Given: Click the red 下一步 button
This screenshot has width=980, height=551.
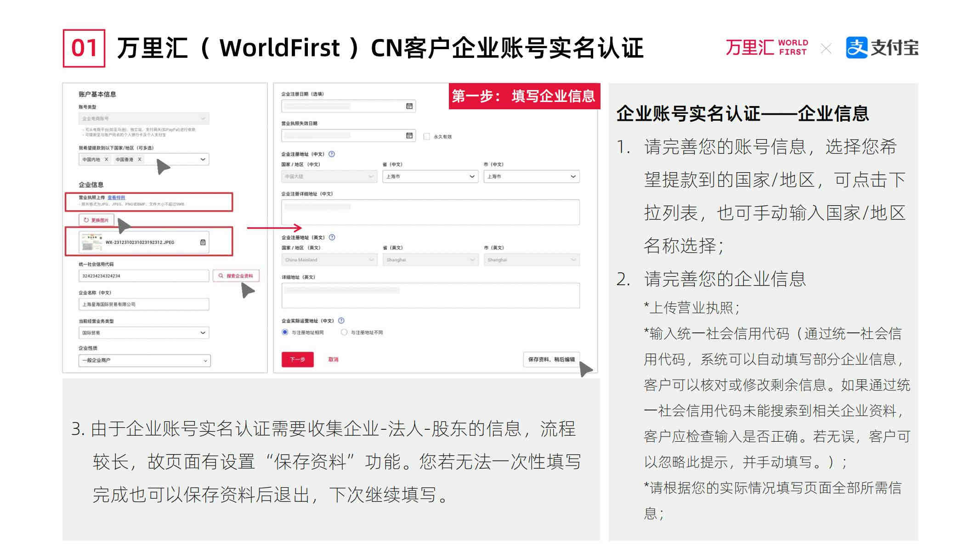Looking at the screenshot, I should 297,359.
